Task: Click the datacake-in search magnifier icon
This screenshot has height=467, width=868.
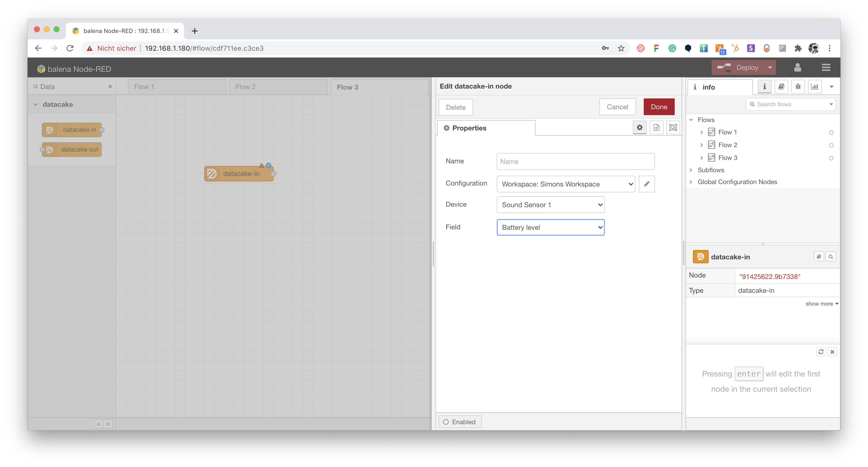Action: [831, 257]
